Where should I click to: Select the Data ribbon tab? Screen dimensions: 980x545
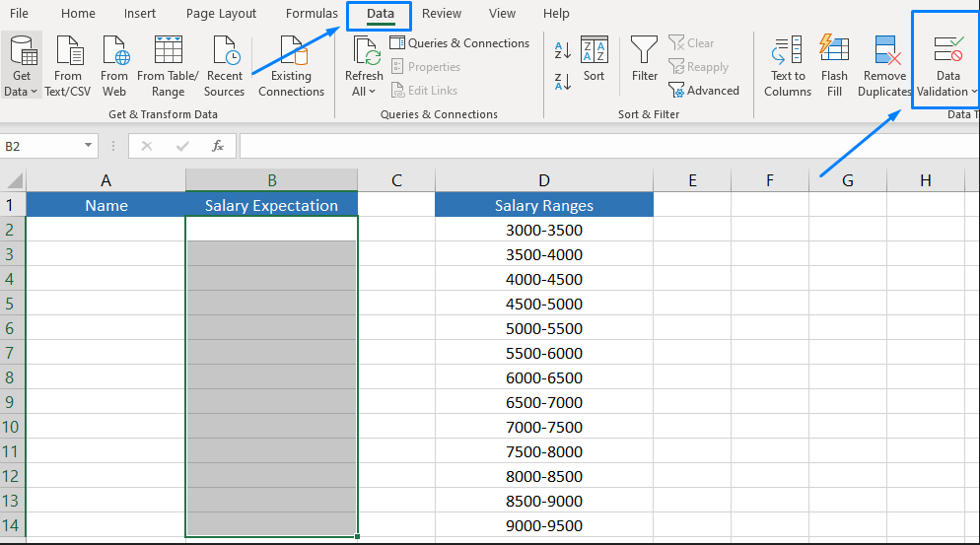pyautogui.click(x=380, y=14)
